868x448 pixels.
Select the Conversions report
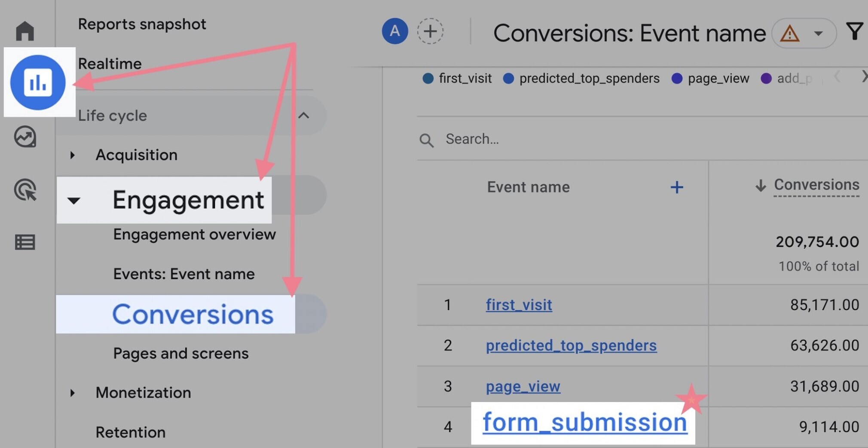[x=193, y=314]
